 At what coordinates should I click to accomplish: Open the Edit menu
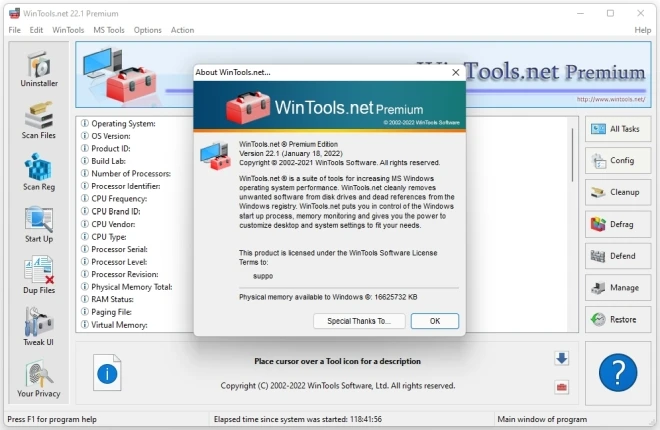pyautogui.click(x=36, y=30)
